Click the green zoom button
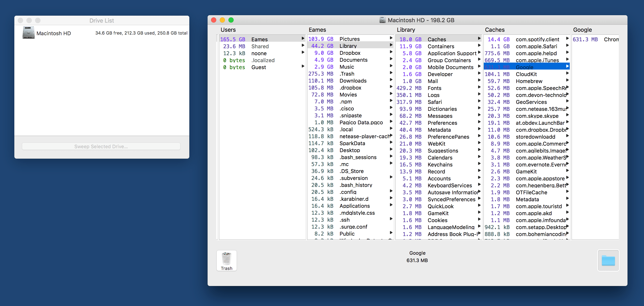The height and width of the screenshot is (306, 644). [231, 20]
